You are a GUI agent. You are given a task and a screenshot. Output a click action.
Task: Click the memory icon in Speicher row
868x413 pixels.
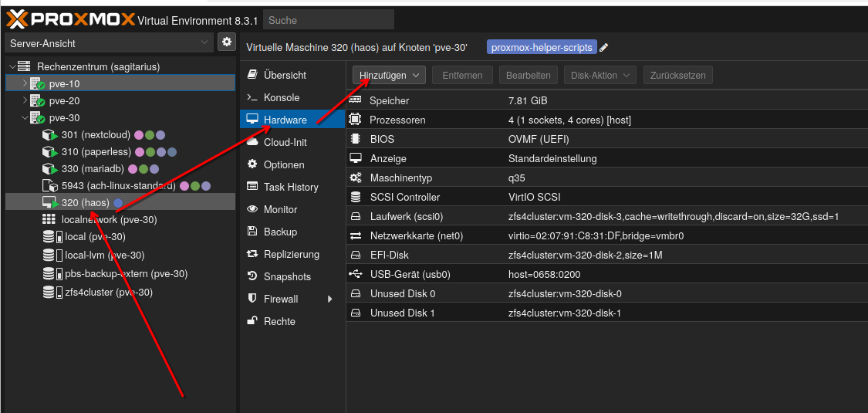coord(356,100)
